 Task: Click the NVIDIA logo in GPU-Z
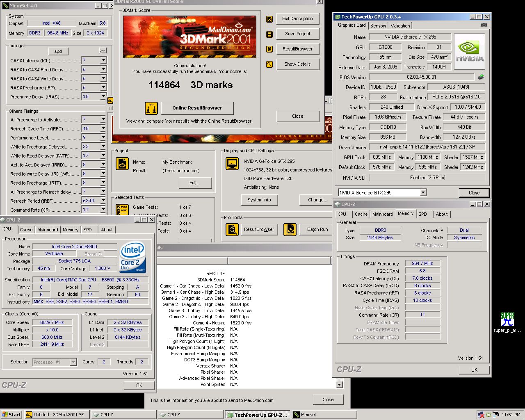[470, 52]
